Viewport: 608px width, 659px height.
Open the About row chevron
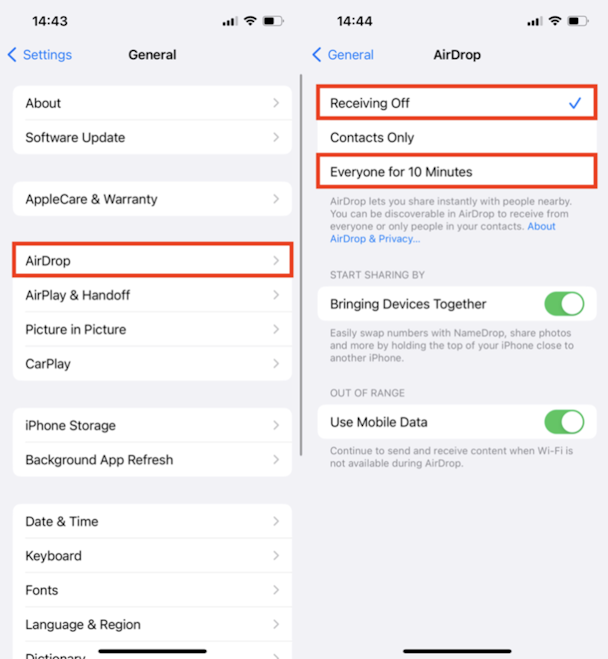pyautogui.click(x=276, y=103)
